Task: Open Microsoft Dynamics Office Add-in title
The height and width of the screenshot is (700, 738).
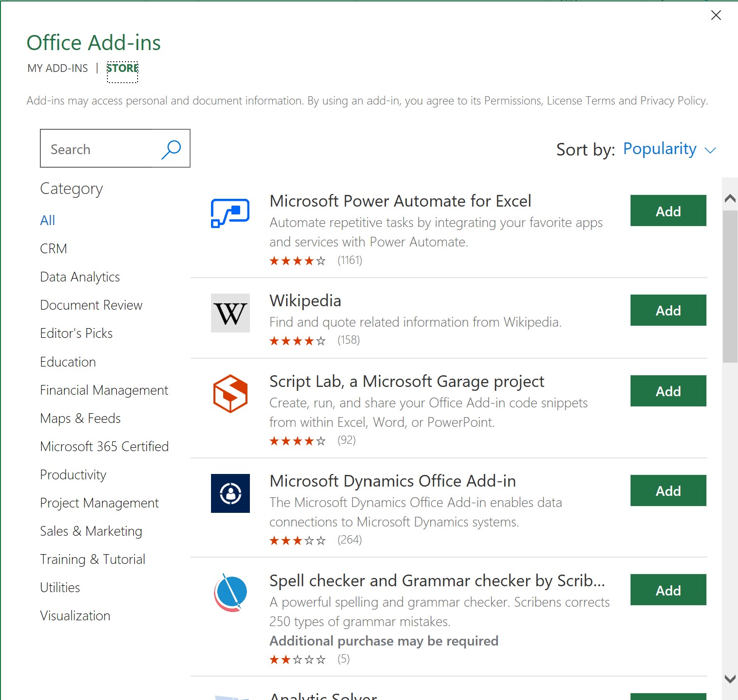Action: (393, 481)
